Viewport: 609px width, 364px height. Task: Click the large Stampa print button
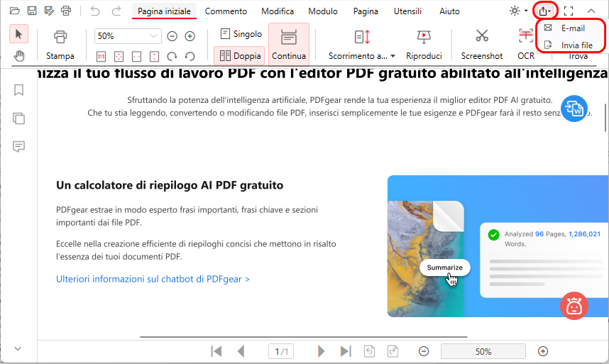click(x=60, y=45)
